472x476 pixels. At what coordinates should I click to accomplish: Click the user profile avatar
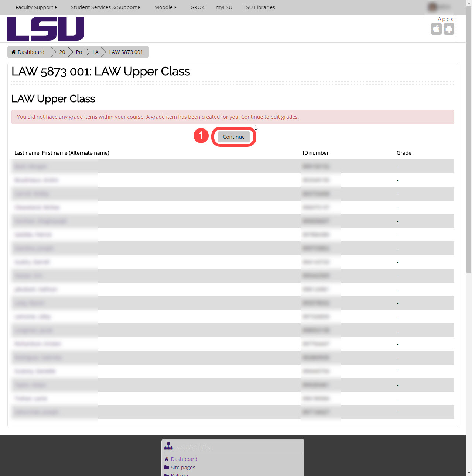(432, 7)
